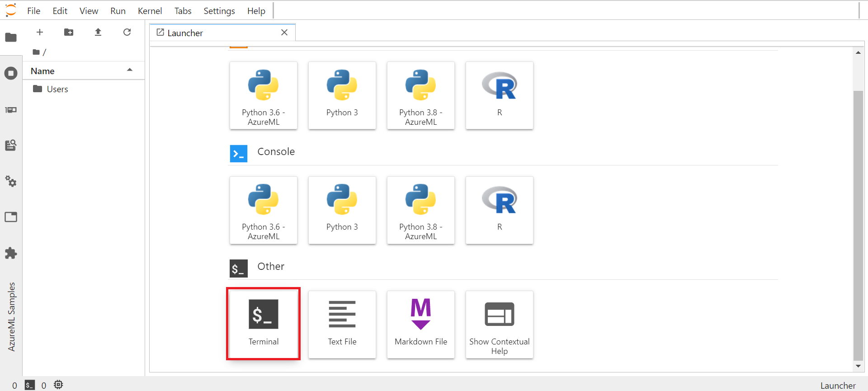Click the Console section header icon
Image resolution: width=868 pixels, height=391 pixels.
point(239,154)
